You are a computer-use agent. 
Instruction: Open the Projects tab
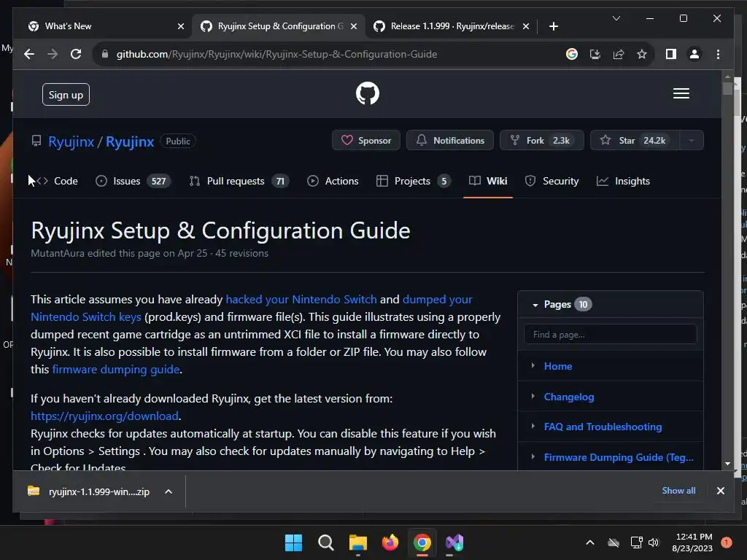pos(413,181)
